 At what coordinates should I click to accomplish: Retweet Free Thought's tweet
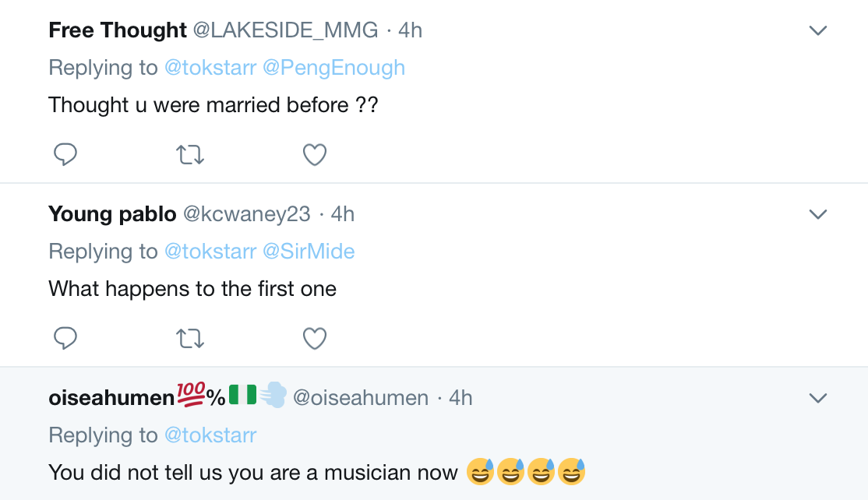tap(191, 155)
